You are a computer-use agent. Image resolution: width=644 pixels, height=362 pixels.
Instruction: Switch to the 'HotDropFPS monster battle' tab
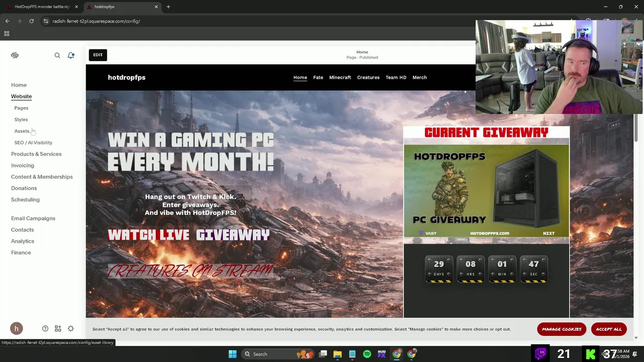[41, 7]
